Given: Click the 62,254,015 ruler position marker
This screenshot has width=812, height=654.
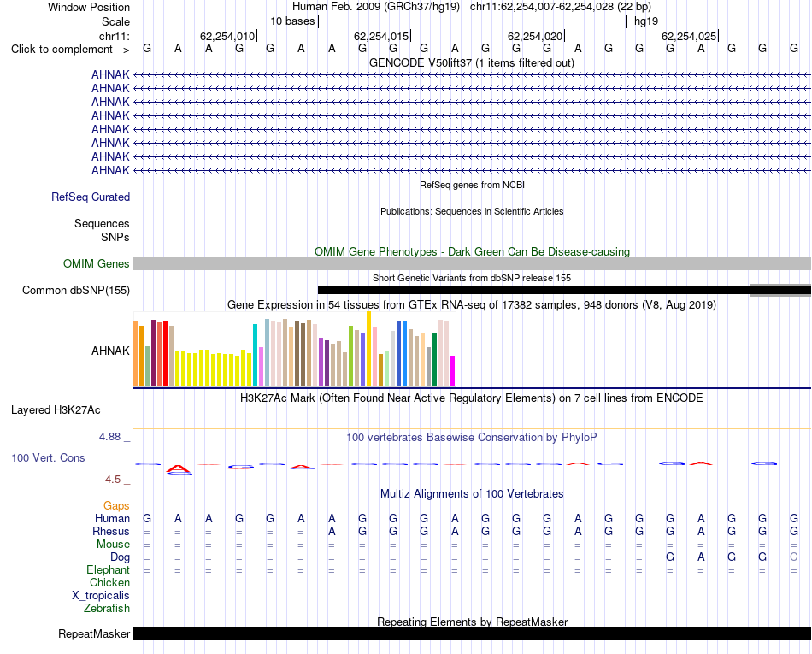Looking at the screenshot, I should click(382, 36).
